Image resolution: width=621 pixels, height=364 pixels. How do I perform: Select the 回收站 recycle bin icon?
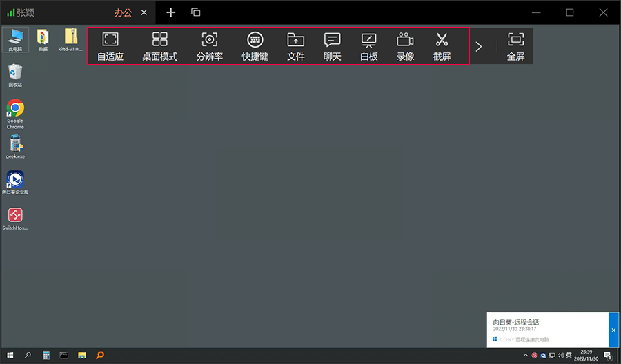pyautogui.click(x=15, y=75)
